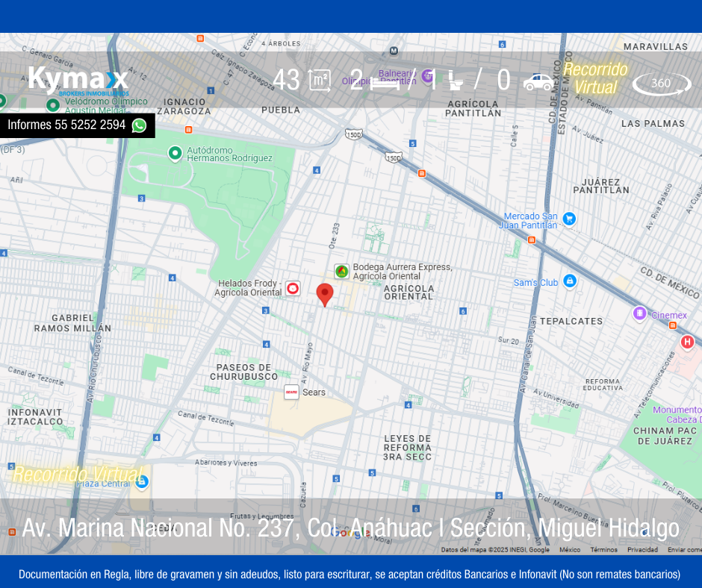Click the MARAVILLAS neighborhood label
This screenshot has width=702, height=588.
click(656, 46)
